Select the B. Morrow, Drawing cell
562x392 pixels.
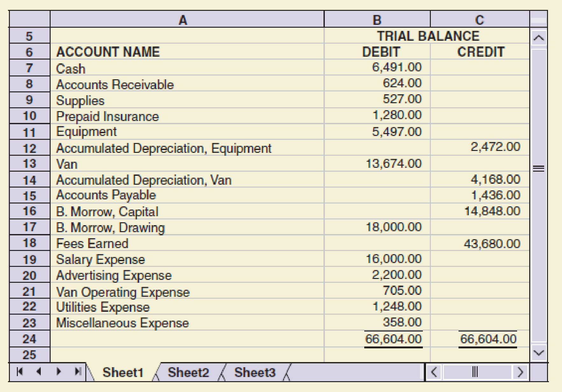pos(187,227)
